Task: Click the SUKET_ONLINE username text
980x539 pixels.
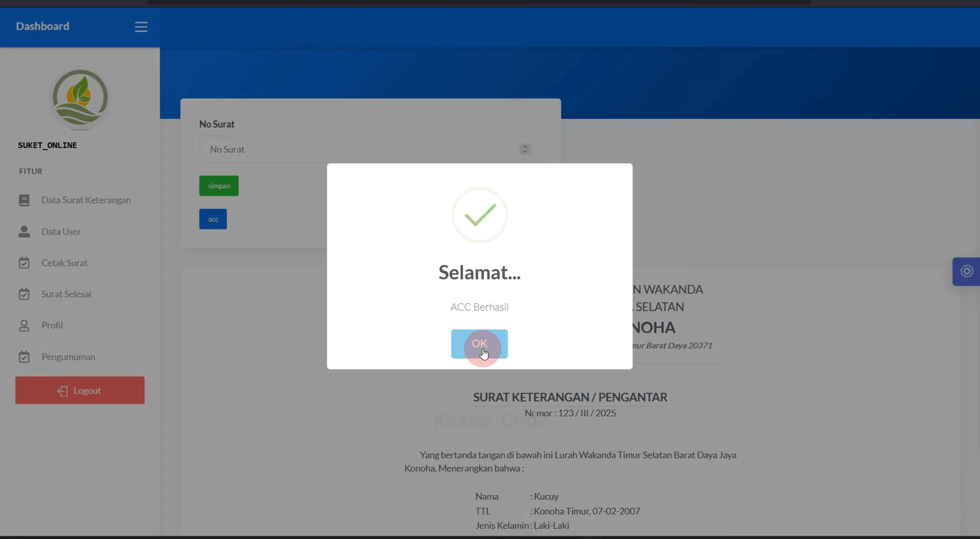Action: [x=47, y=145]
